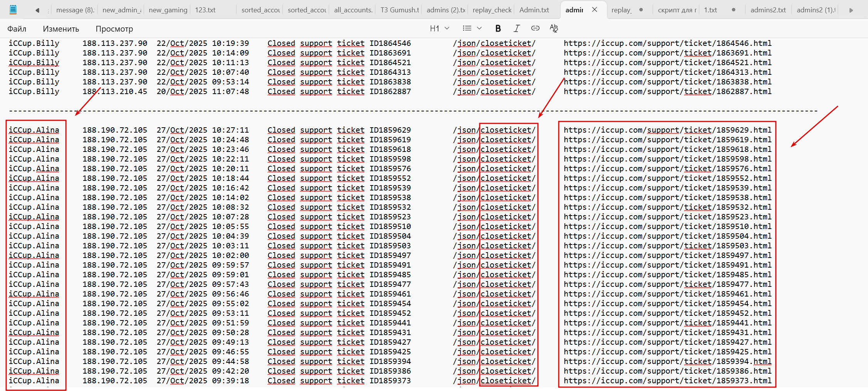Click IP address 188.113.210.45
The width and height of the screenshot is (868, 391).
[115, 91]
